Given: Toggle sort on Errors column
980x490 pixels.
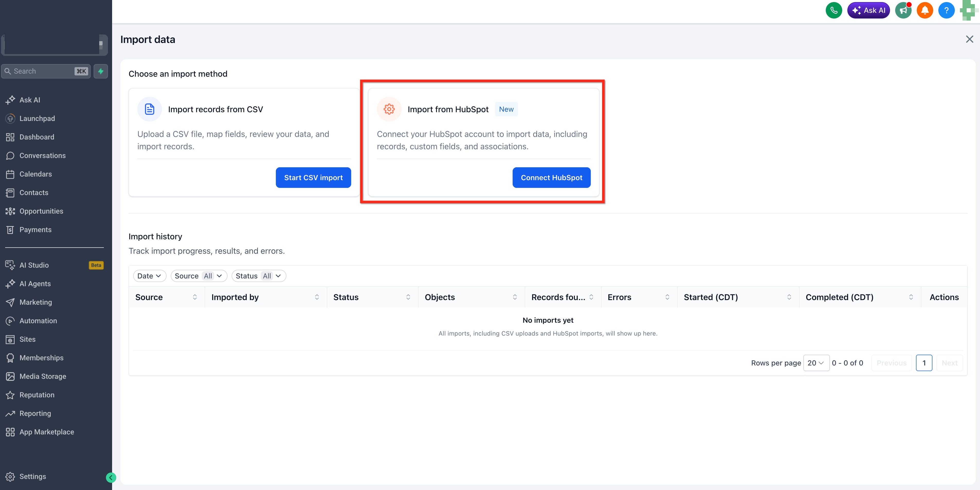Looking at the screenshot, I should [667, 297].
